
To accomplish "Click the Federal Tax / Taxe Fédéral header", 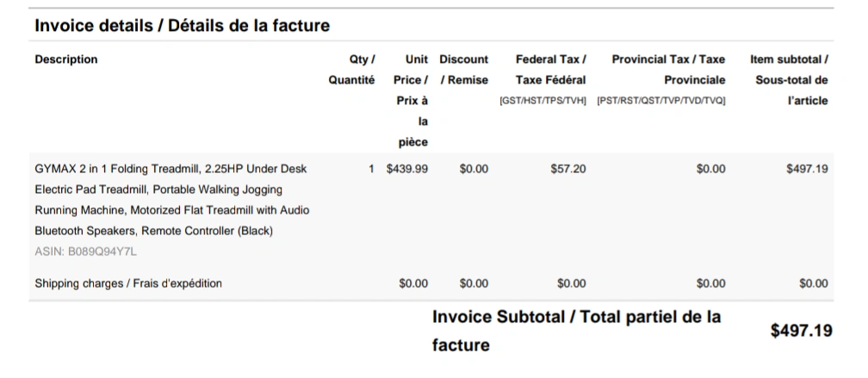I will (550, 70).
